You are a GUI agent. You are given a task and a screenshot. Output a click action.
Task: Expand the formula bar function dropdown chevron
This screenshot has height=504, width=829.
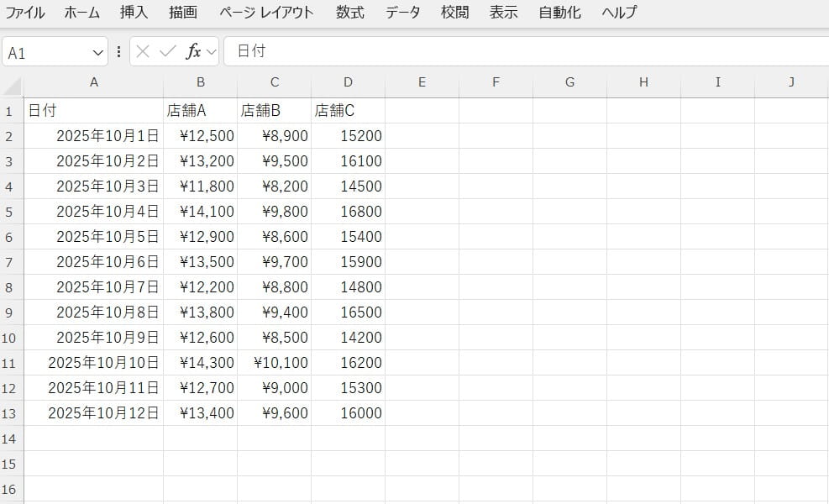tap(211, 51)
